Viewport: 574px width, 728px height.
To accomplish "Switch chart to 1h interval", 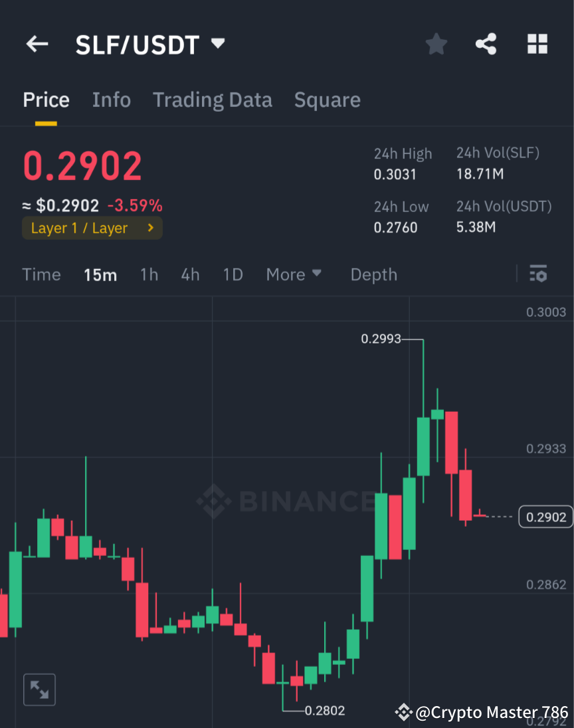I will coord(149,274).
